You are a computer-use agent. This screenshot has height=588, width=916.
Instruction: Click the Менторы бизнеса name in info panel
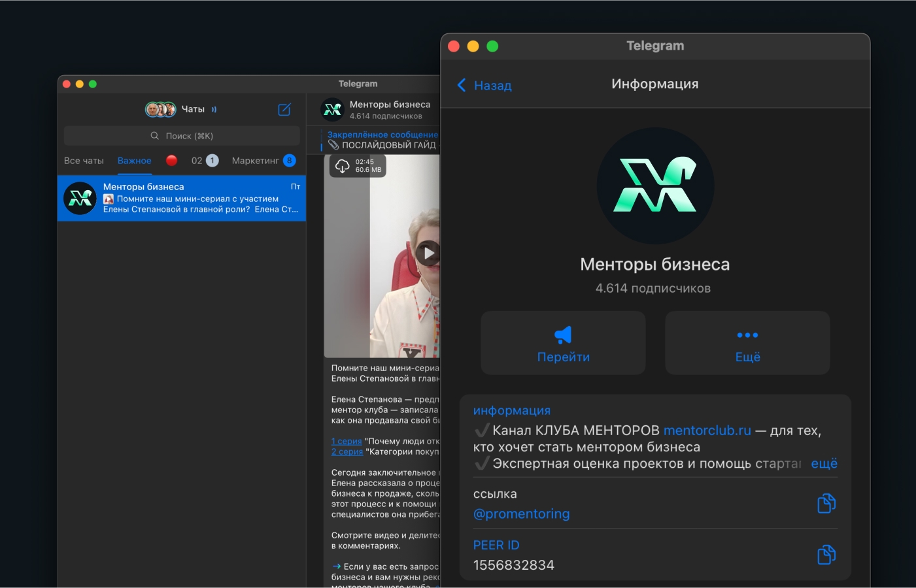pyautogui.click(x=655, y=265)
